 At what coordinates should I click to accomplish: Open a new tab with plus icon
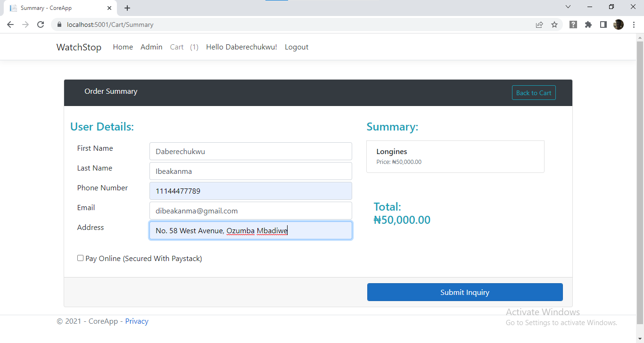(x=127, y=8)
